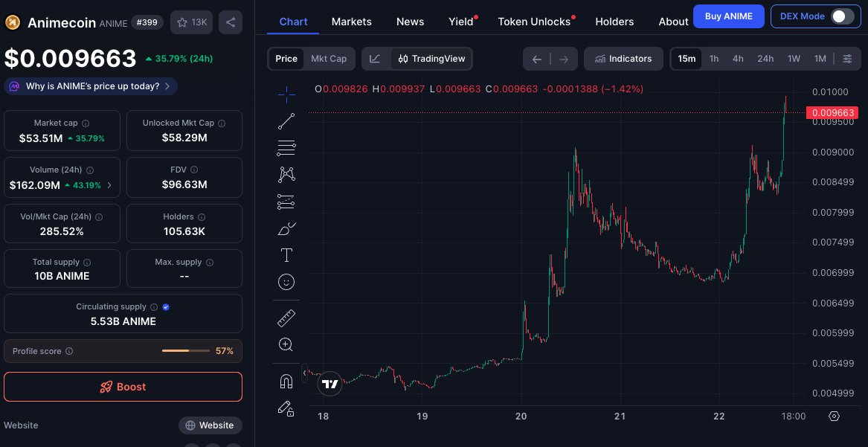This screenshot has width=868, height=447.
Task: Collapse the chart drawing toolbar arrow
Action: coord(304,373)
